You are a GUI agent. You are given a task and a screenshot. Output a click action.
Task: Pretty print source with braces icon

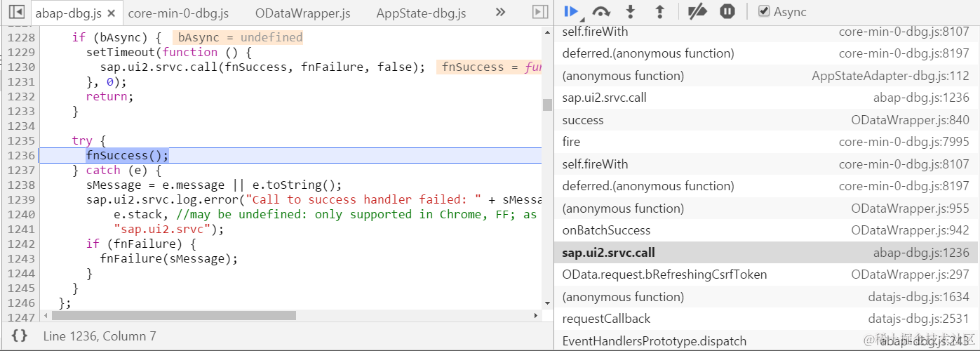click(x=20, y=336)
